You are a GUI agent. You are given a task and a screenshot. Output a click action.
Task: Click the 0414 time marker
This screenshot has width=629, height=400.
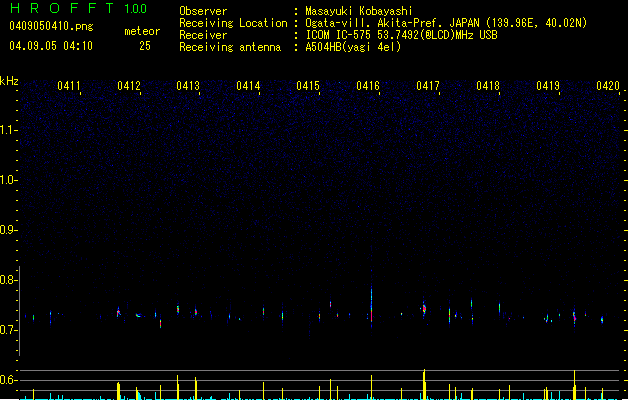[248, 85]
